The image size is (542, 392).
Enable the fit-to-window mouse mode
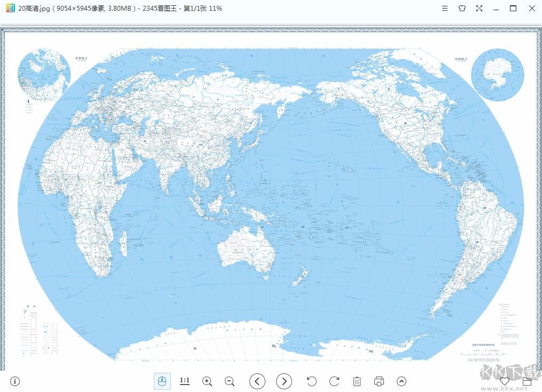tap(162, 381)
